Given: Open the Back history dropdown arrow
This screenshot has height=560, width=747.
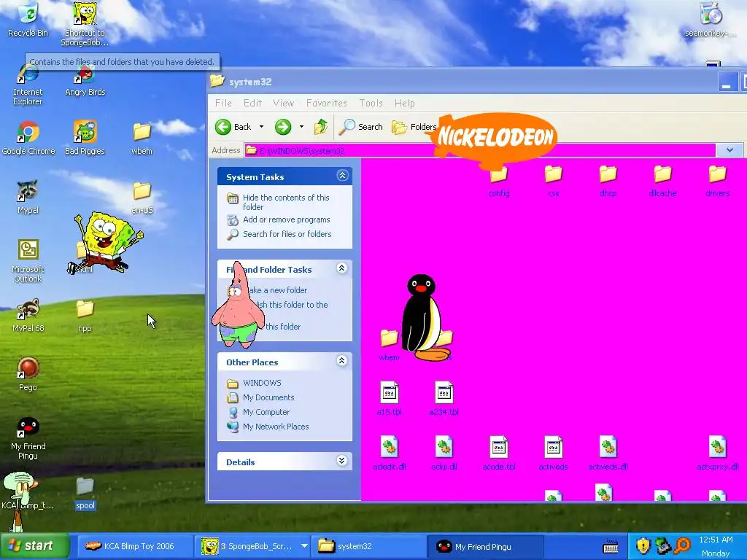Looking at the screenshot, I should [x=261, y=127].
